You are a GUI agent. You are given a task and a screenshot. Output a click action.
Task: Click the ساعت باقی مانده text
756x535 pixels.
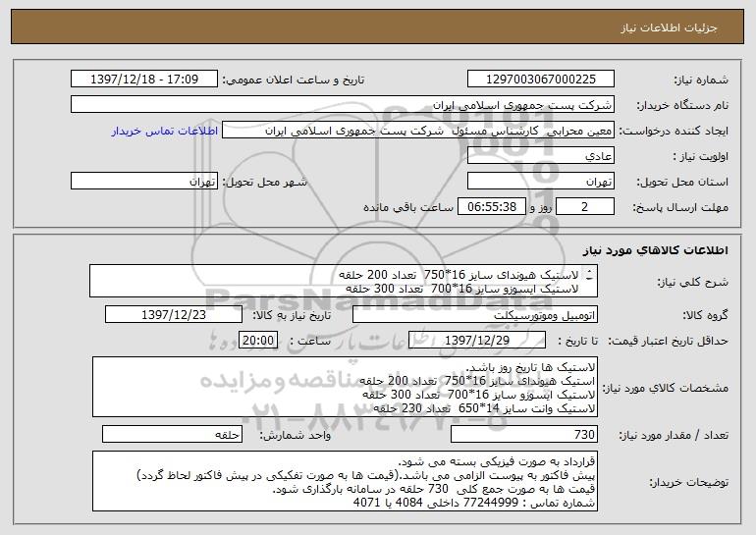click(408, 207)
